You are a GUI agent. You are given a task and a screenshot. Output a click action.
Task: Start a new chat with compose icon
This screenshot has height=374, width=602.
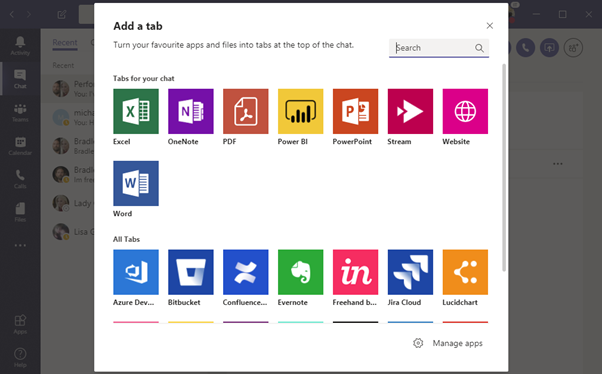coord(61,15)
